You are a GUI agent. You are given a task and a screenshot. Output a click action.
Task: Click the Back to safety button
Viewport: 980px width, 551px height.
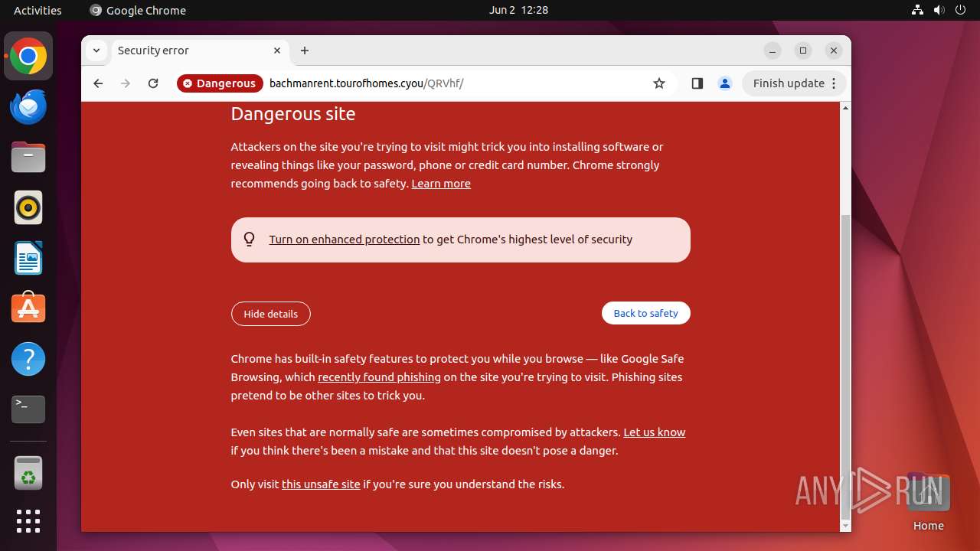point(646,313)
